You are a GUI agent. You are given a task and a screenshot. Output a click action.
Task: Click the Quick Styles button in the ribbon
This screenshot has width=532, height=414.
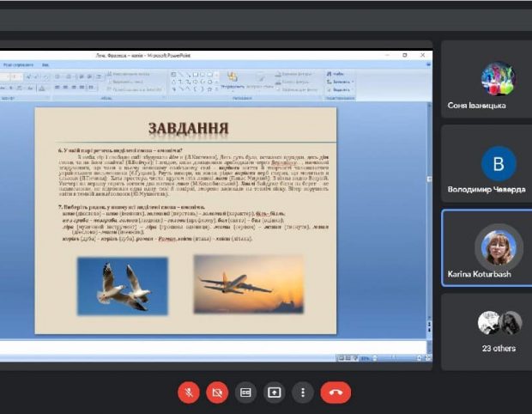(x=261, y=82)
